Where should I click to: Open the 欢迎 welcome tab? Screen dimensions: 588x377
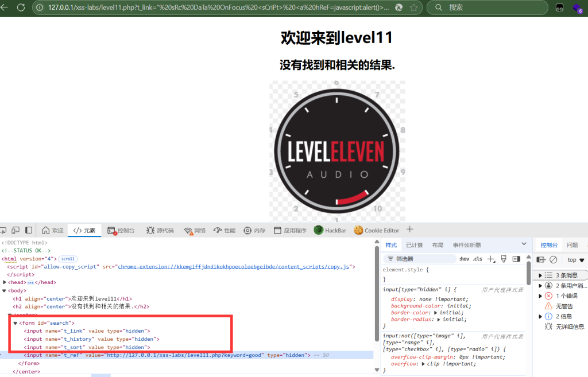pos(53,230)
